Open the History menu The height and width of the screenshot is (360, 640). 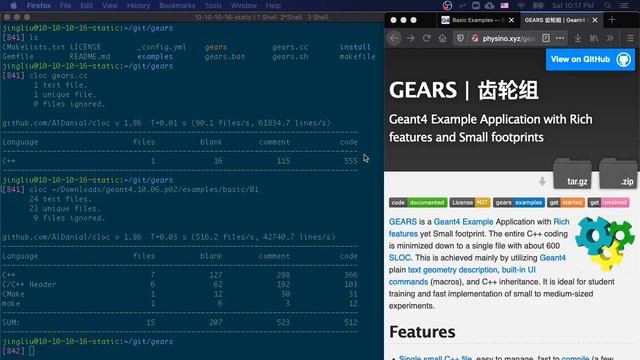click(x=138, y=5)
